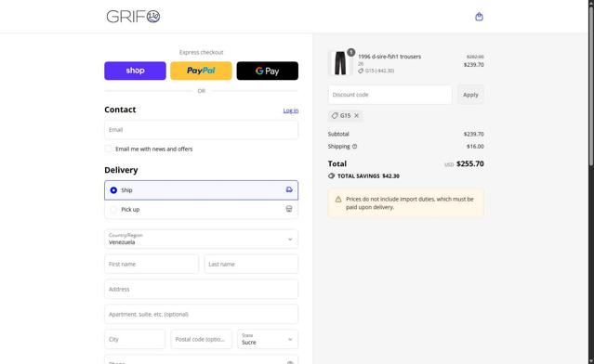The height and width of the screenshot is (364, 594).
Task: Select the Pick up delivery radio button
Action: coord(113,209)
